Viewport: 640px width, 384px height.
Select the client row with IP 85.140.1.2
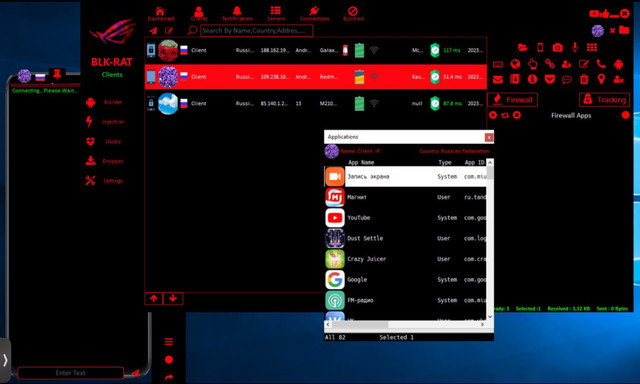point(316,103)
